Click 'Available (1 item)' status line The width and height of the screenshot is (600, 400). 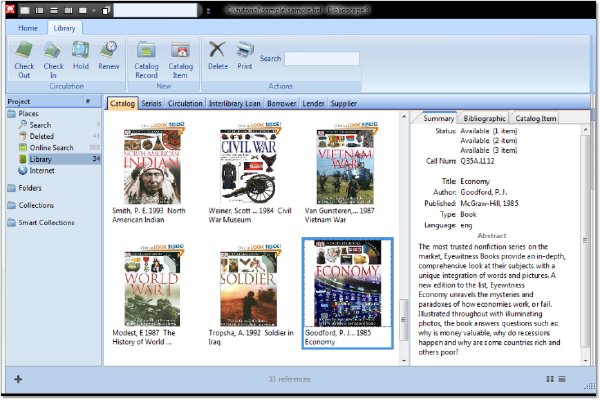point(489,131)
